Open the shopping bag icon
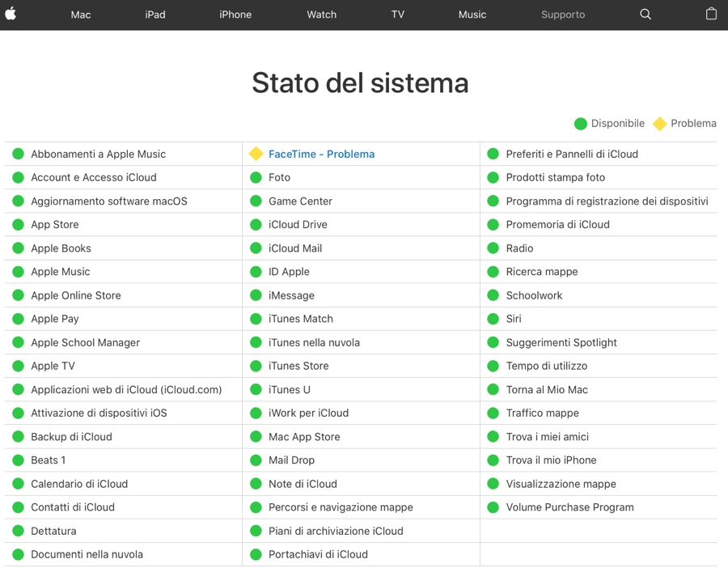This screenshot has height=568, width=728. tap(711, 14)
